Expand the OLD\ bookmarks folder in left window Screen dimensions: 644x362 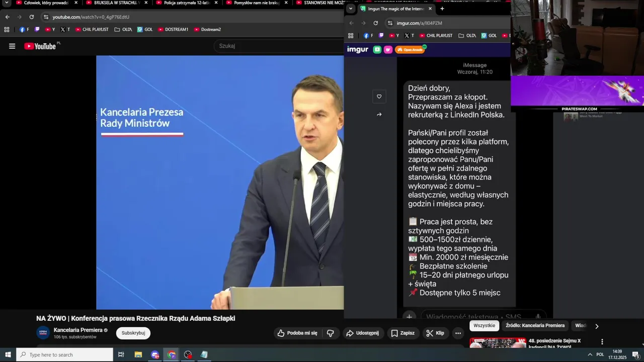123,30
